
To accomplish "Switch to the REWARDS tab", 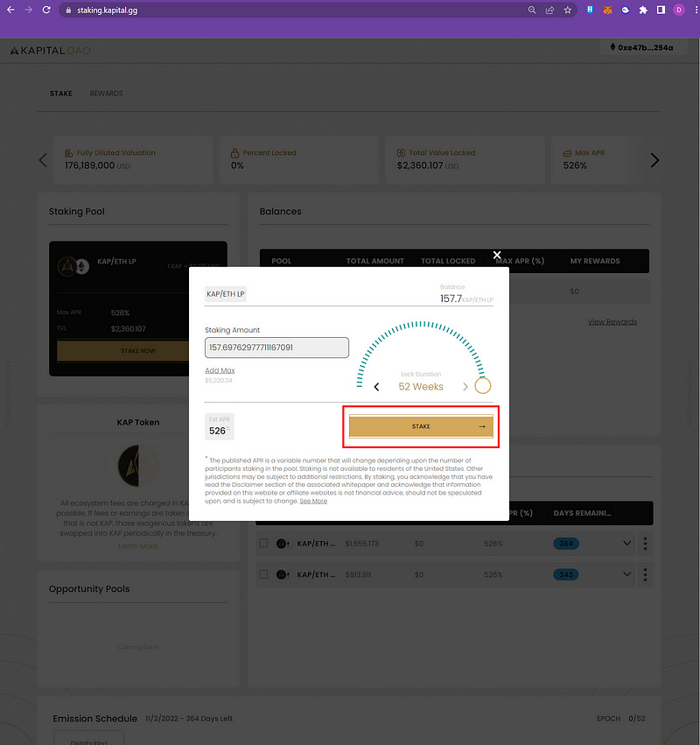I will (x=107, y=94).
